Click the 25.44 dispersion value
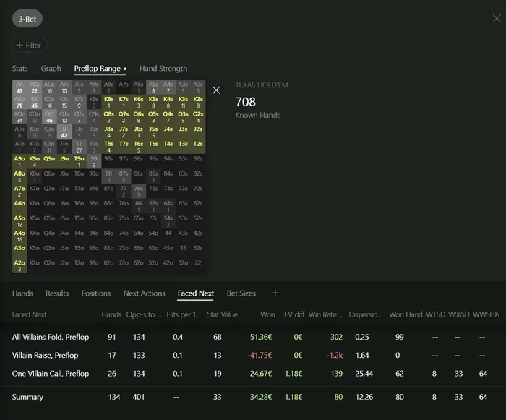The width and height of the screenshot is (506, 420). pos(364,374)
